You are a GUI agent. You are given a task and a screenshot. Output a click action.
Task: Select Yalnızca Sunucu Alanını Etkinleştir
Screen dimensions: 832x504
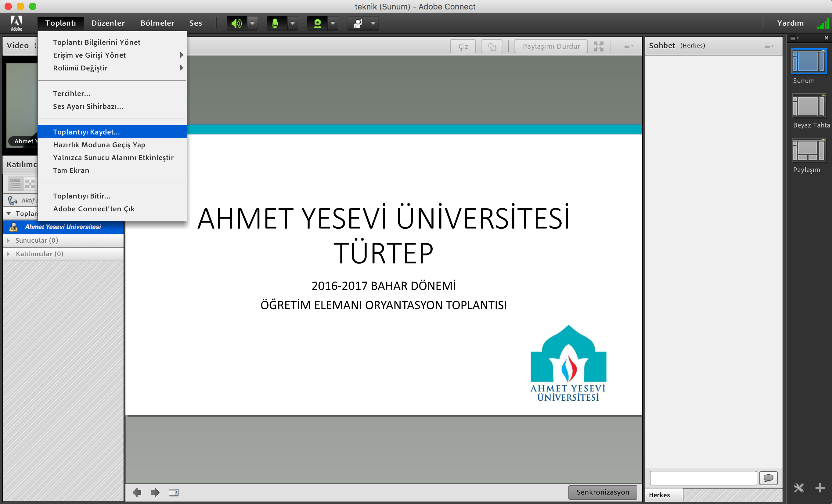[x=113, y=158]
